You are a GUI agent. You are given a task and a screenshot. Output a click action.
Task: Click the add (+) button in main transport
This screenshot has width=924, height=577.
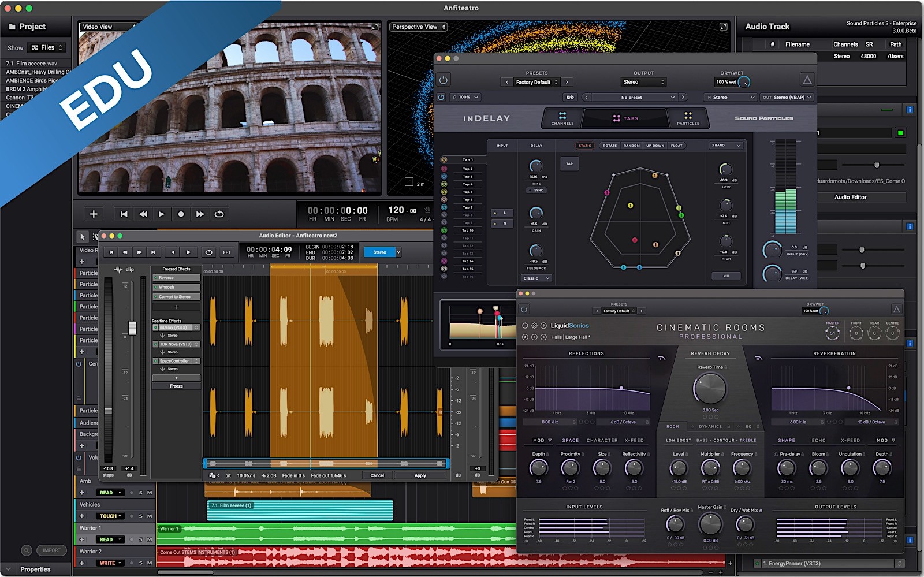click(94, 214)
